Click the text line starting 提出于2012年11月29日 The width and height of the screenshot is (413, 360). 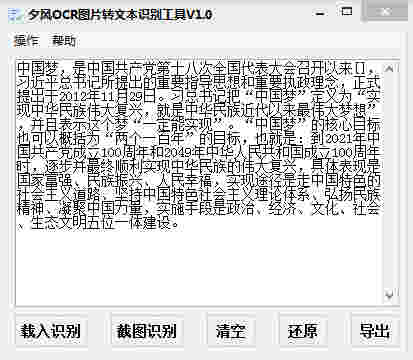pyautogui.click(x=198, y=96)
